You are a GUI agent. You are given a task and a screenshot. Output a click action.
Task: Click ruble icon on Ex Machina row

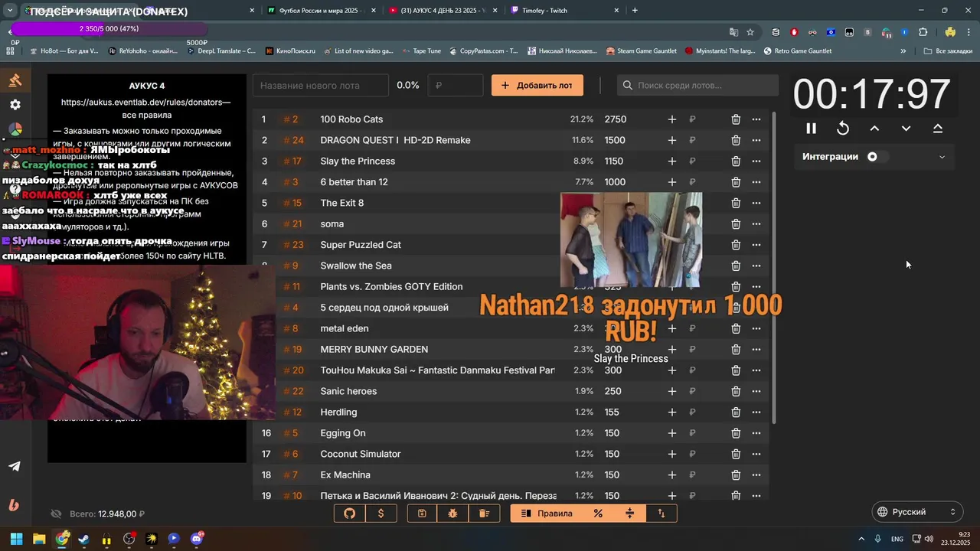pos(692,475)
